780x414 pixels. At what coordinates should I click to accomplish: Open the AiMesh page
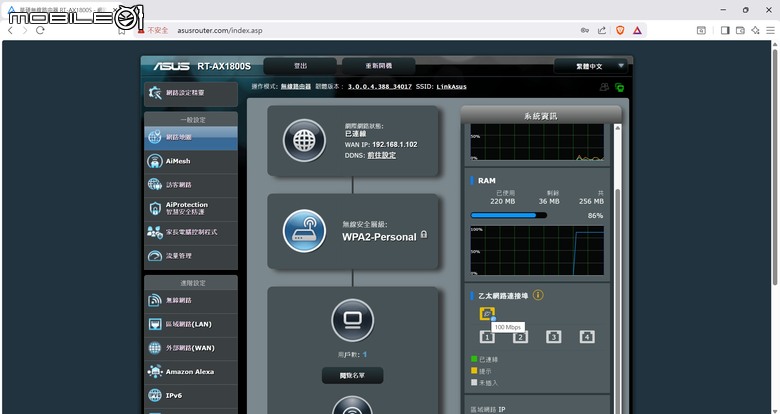point(191,161)
